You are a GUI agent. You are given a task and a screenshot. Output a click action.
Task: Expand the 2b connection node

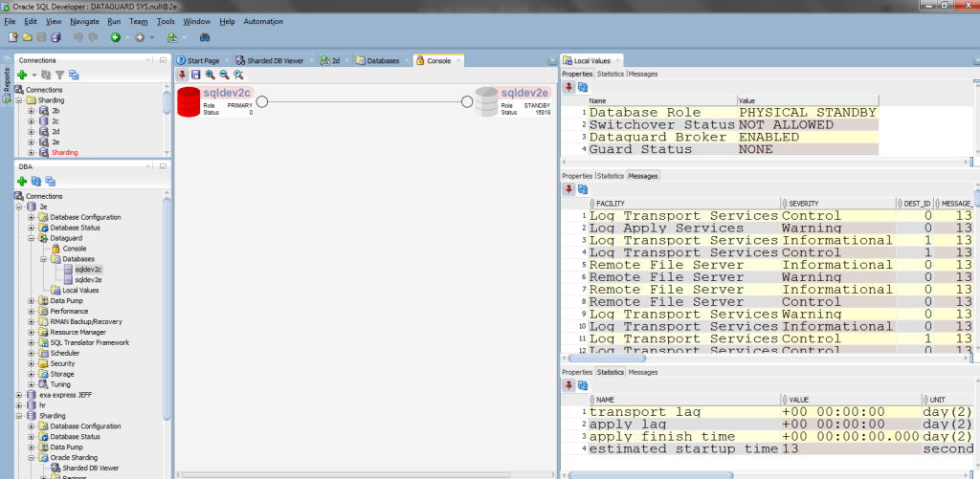point(32,111)
